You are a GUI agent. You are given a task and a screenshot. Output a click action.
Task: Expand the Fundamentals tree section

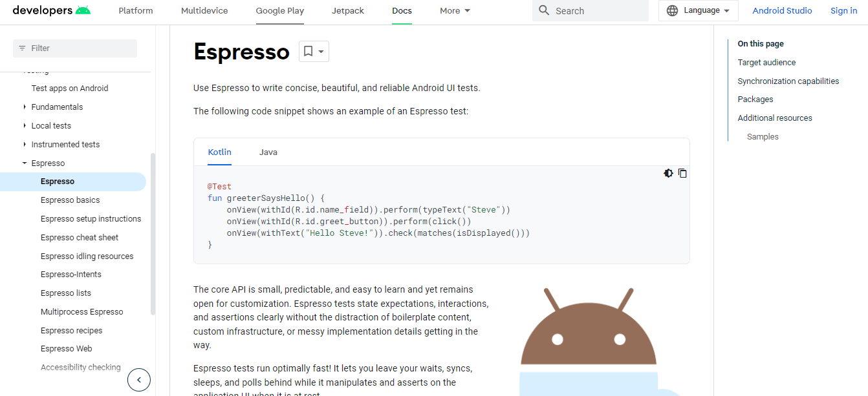25,107
